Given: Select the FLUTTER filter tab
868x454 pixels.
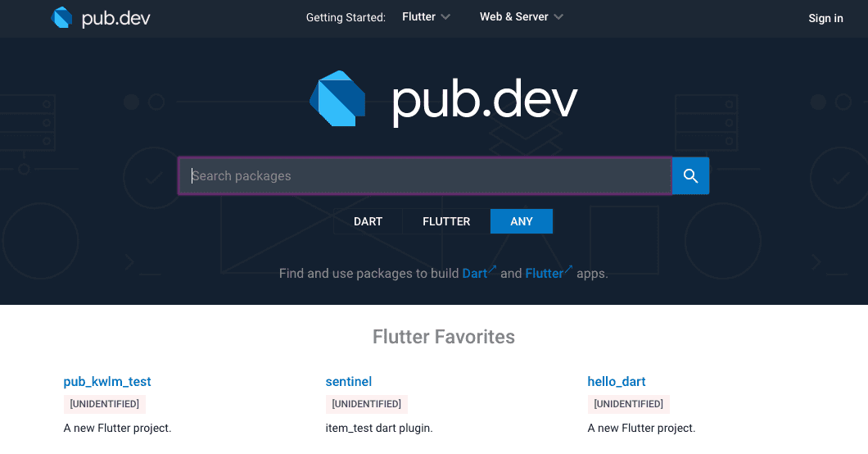Looking at the screenshot, I should pyautogui.click(x=446, y=221).
